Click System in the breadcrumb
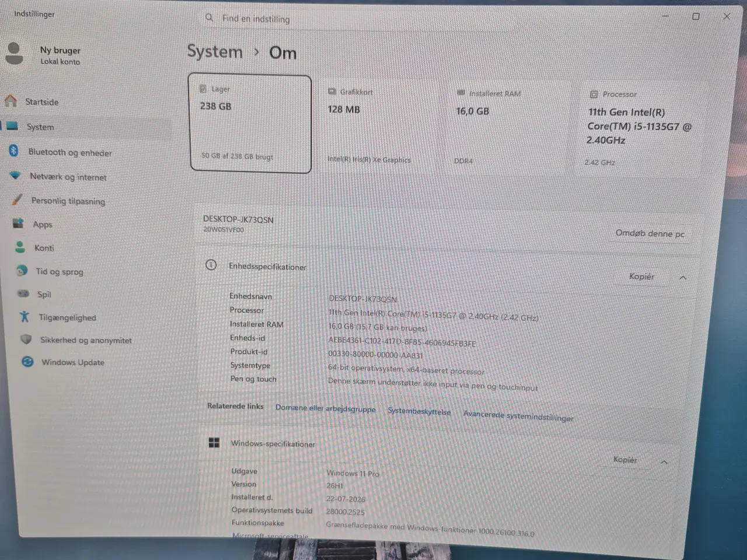The height and width of the screenshot is (560, 747). click(x=215, y=51)
